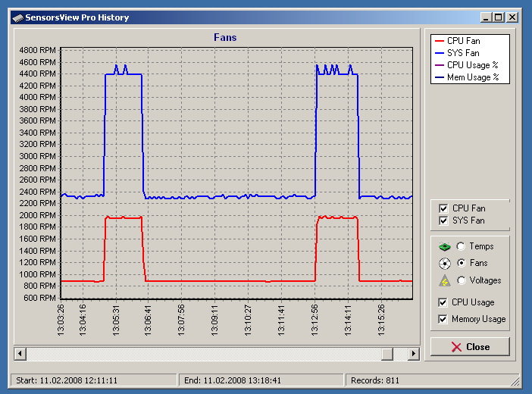532x394 pixels.
Task: Maximize the SensorsView Pro History window
Action: coord(499,17)
